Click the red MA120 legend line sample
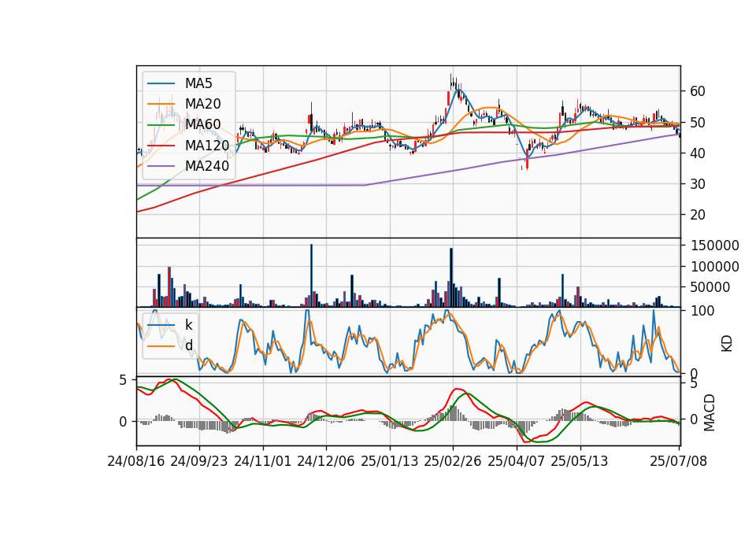 tap(161, 146)
